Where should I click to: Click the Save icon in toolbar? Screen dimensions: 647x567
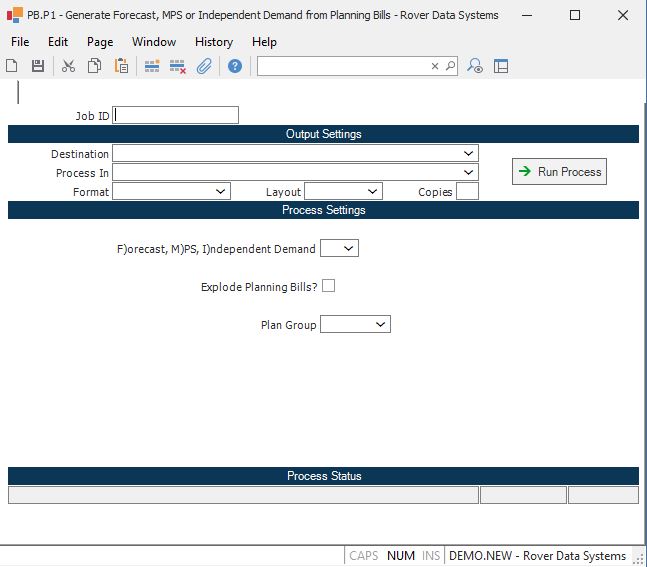[38, 66]
